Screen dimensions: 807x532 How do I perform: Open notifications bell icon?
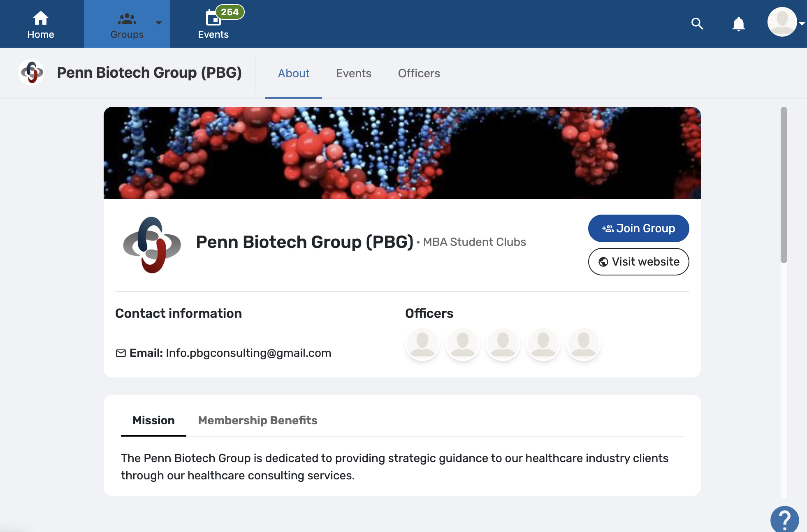739,24
